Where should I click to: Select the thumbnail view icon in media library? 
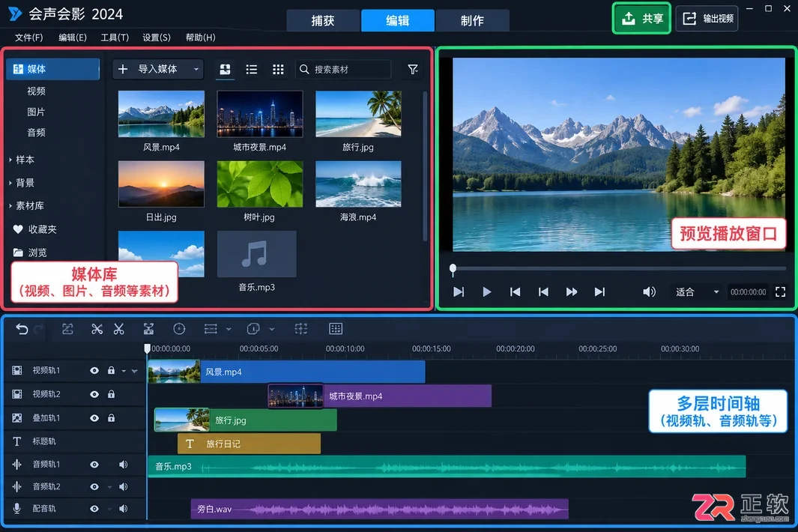225,69
